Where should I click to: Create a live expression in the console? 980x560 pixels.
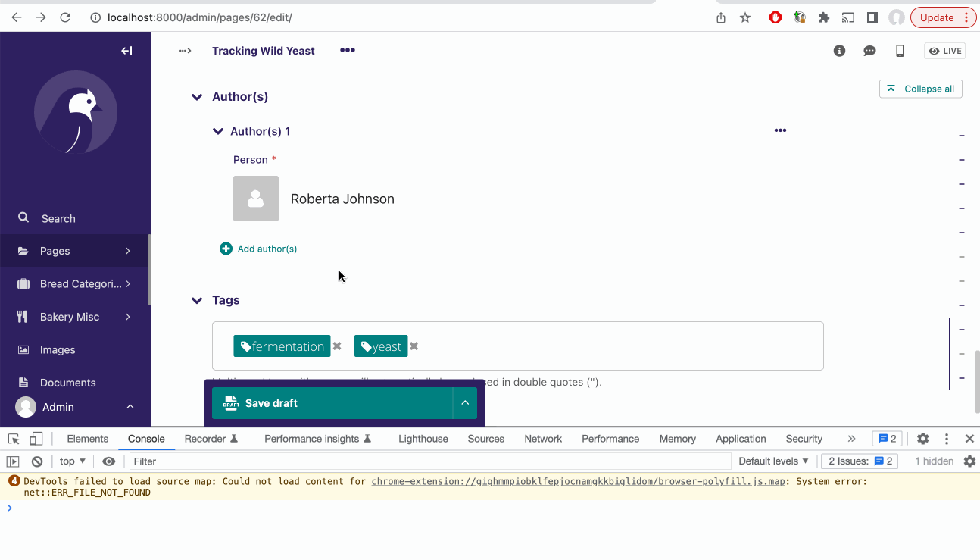[109, 461]
